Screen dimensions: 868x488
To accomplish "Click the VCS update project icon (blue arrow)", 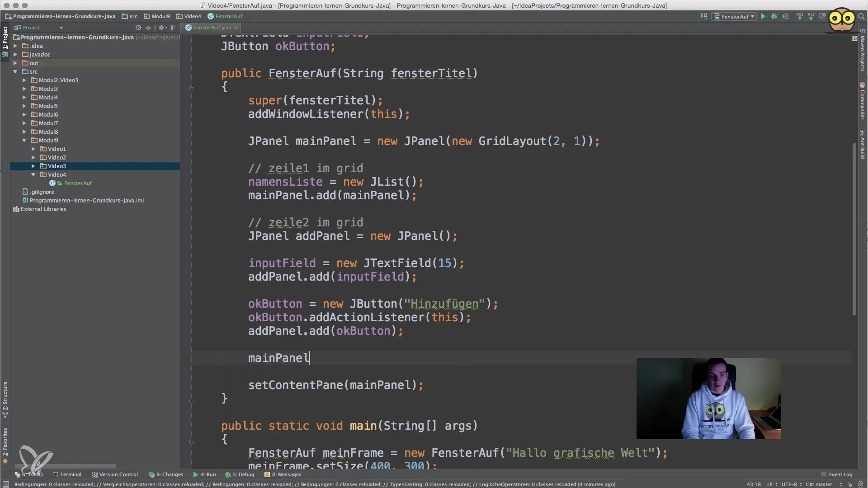I will click(799, 16).
